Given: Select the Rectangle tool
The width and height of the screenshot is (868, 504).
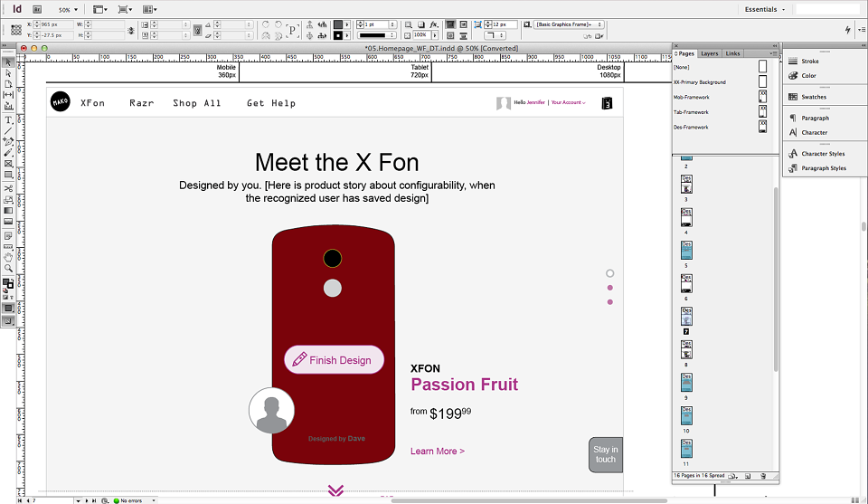Looking at the screenshot, I should 8,175.
